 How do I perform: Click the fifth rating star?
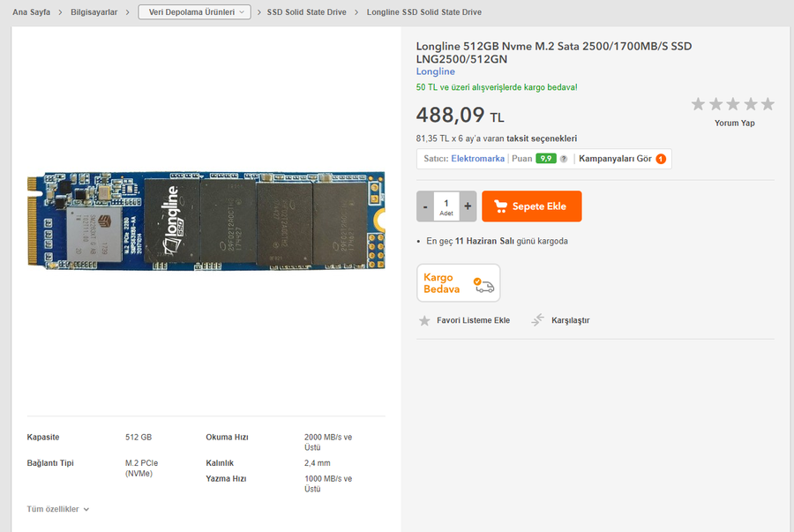[768, 104]
